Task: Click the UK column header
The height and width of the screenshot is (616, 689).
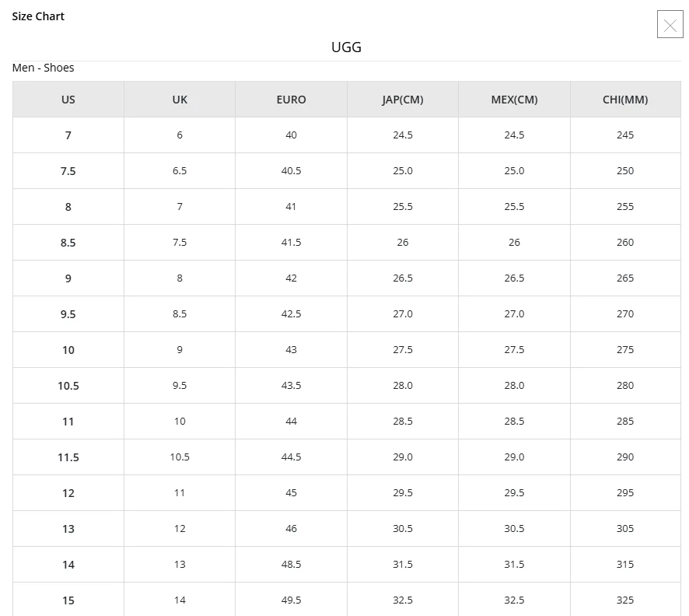Action: pos(180,100)
